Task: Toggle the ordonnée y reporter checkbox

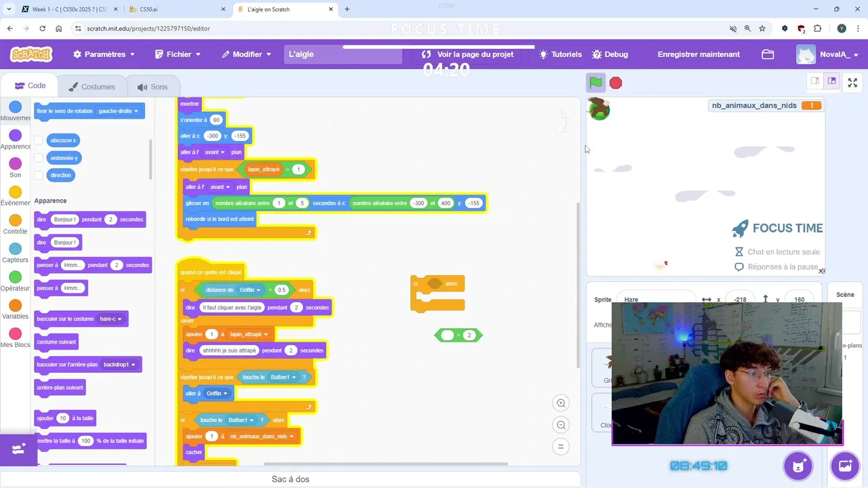Action: pos(39,158)
